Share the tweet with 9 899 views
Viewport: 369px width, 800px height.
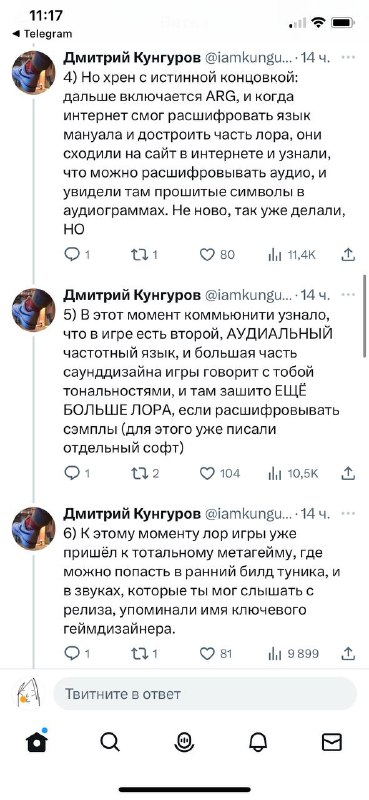[348, 653]
